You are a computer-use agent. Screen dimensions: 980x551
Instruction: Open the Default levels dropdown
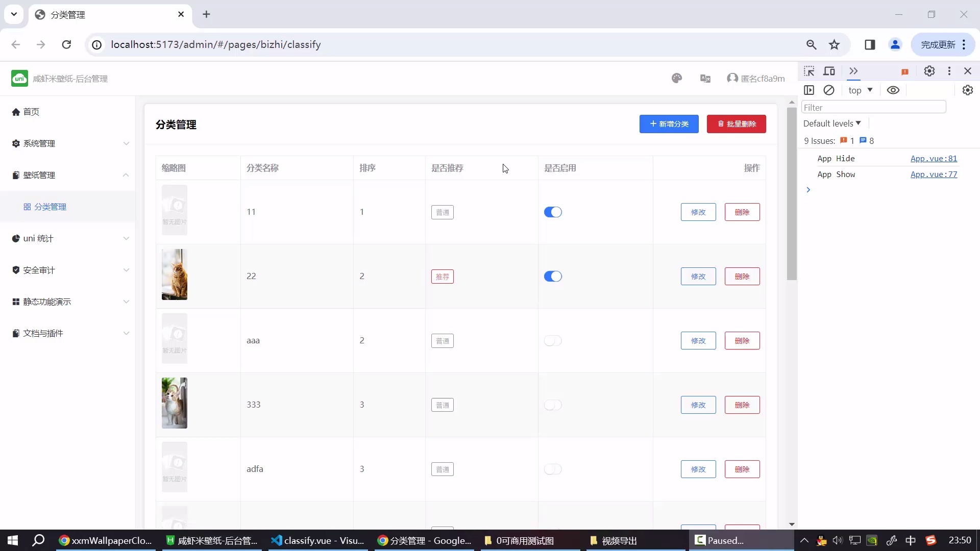(x=832, y=123)
